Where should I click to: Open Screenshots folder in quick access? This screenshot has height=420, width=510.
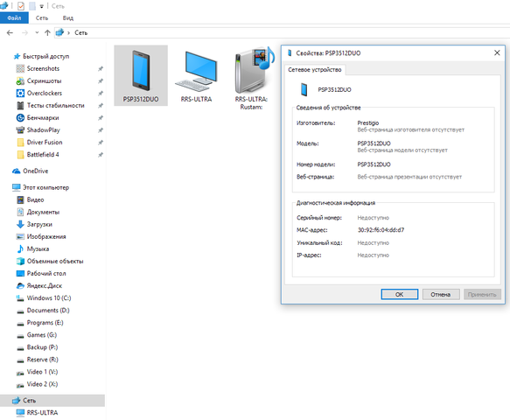pyautogui.click(x=43, y=68)
